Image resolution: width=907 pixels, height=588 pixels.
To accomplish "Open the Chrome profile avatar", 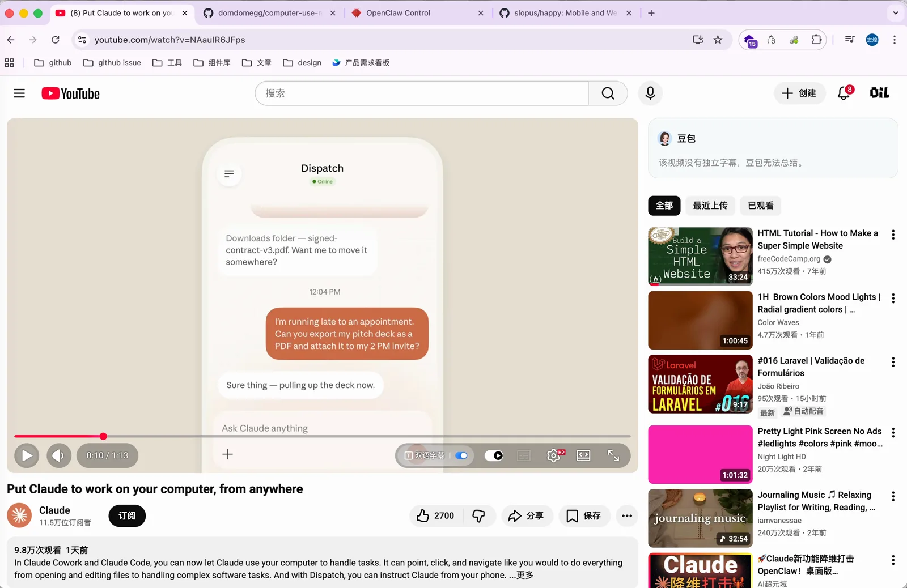I will point(872,40).
